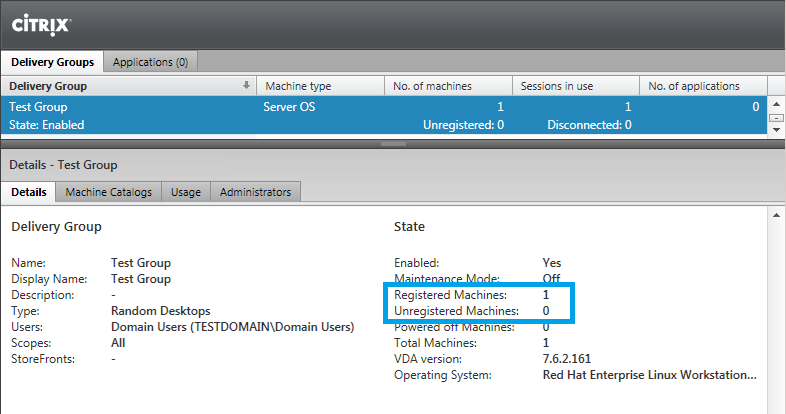The width and height of the screenshot is (786, 414).
Task: Select the Details tab
Action: coord(28,192)
